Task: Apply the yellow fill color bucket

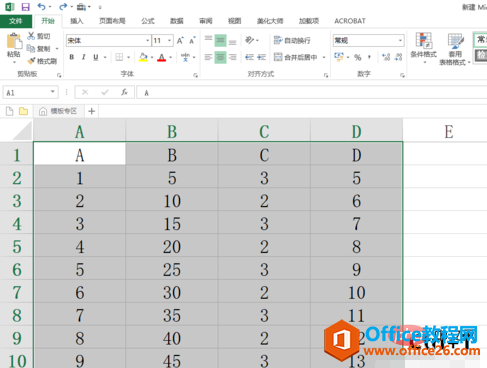Action: click(143, 57)
